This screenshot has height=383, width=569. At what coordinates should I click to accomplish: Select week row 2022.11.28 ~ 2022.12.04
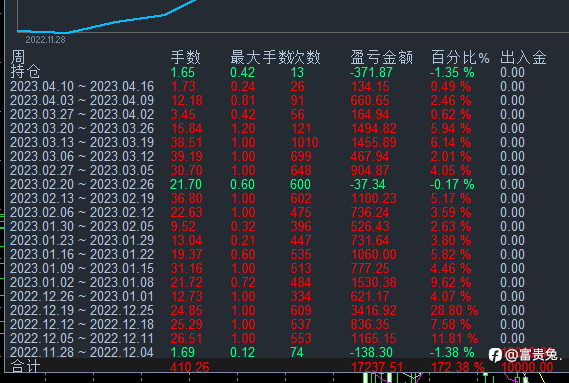pyautogui.click(x=82, y=352)
